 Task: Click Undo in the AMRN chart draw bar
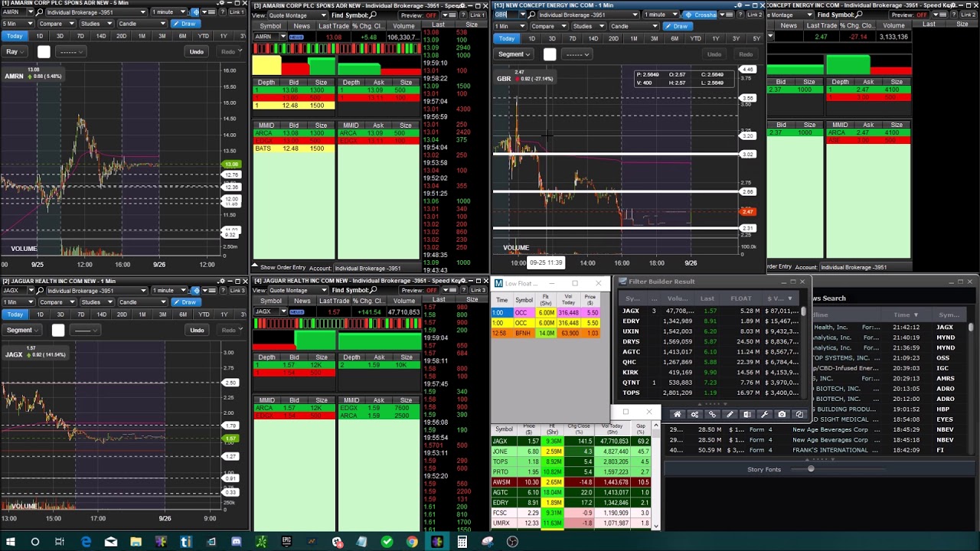click(196, 51)
